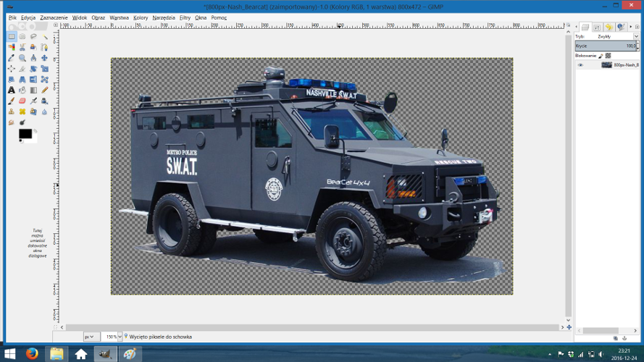Select the Clone stamp tool
Viewport: 644px width, 362px height.
tap(12, 111)
